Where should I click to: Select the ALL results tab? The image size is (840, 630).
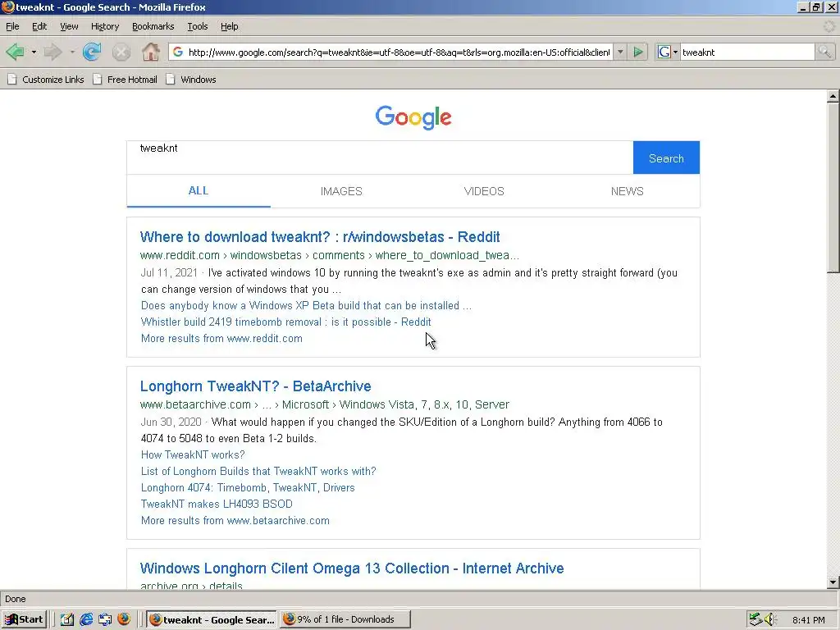click(199, 190)
